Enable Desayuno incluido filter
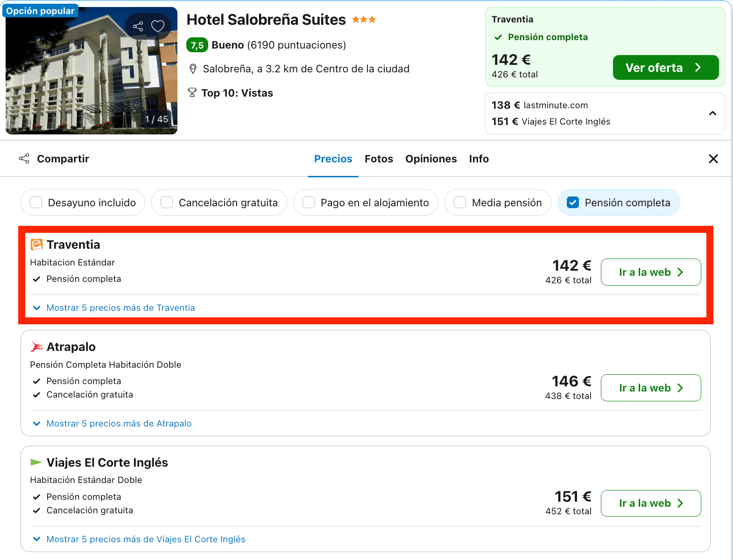The width and height of the screenshot is (733, 560). point(83,203)
